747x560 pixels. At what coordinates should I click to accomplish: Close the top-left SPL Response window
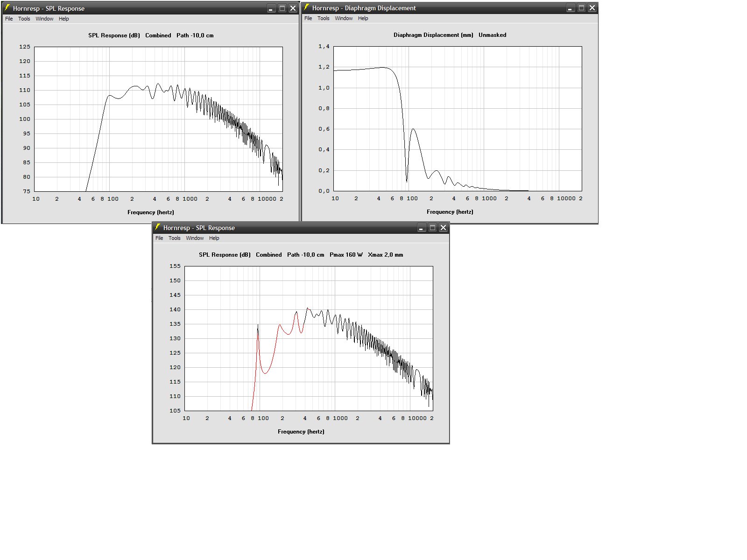tap(293, 8)
